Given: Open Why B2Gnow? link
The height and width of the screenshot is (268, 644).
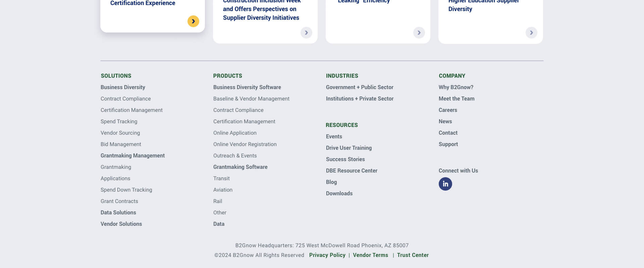Looking at the screenshot, I should 456,87.
